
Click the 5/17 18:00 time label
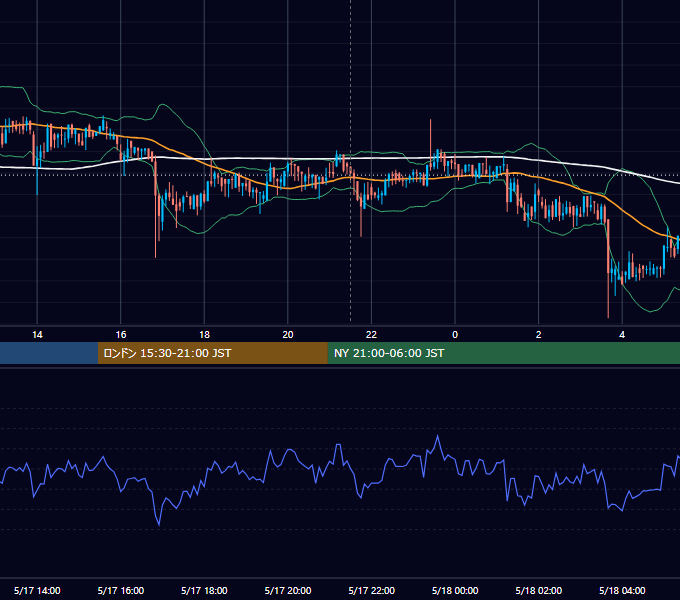click(204, 590)
